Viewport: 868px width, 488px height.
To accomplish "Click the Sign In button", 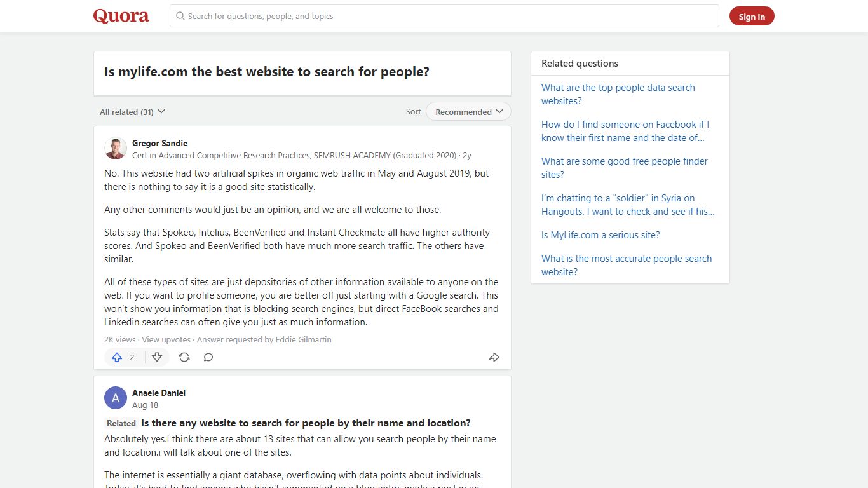I will coord(752,17).
